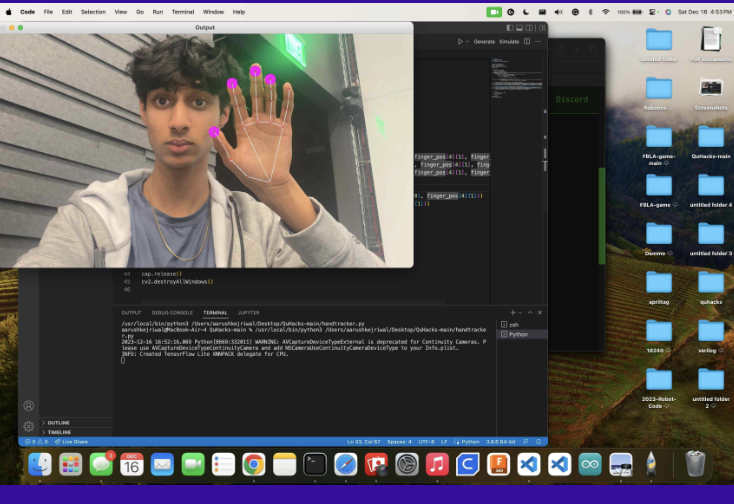Open the notifications bell in status bar
This screenshot has height=504, width=734.
point(539,442)
